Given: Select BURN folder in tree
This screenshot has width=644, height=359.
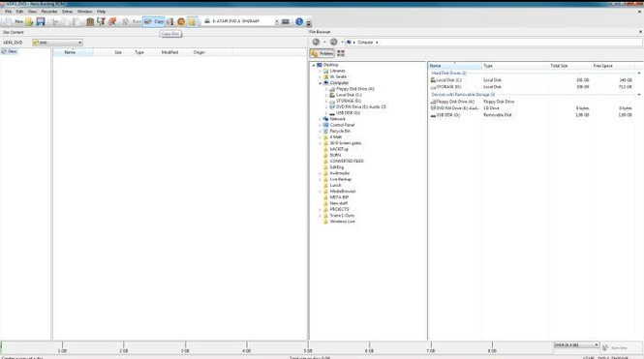Looking at the screenshot, I should 335,155.
